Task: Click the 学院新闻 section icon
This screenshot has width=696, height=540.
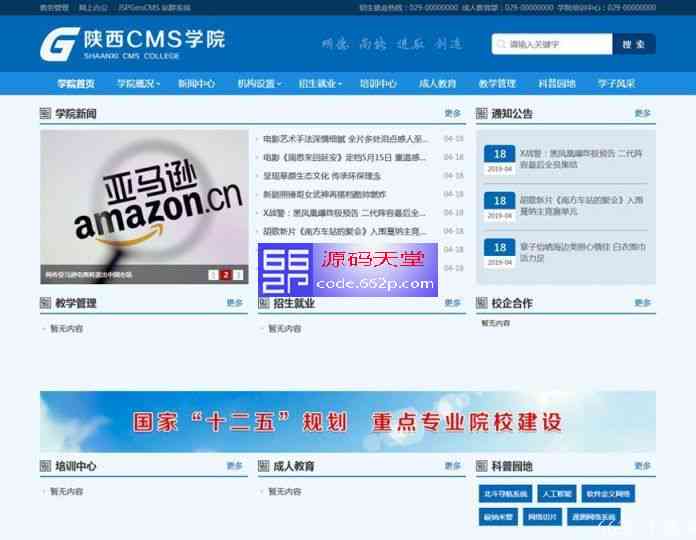Action: coord(45,114)
